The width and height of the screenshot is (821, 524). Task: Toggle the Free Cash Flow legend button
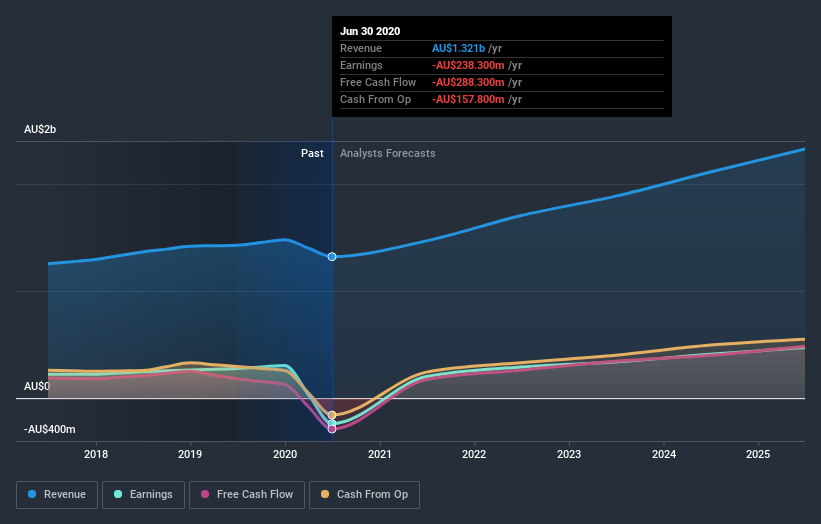point(247,495)
